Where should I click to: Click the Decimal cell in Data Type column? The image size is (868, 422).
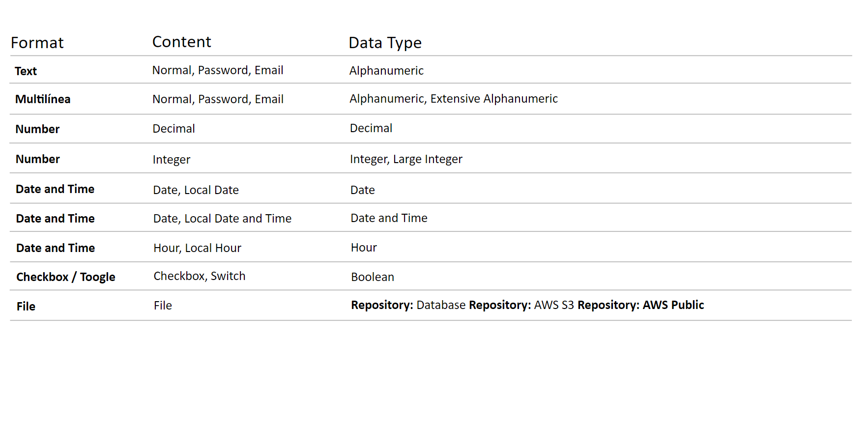pos(371,128)
